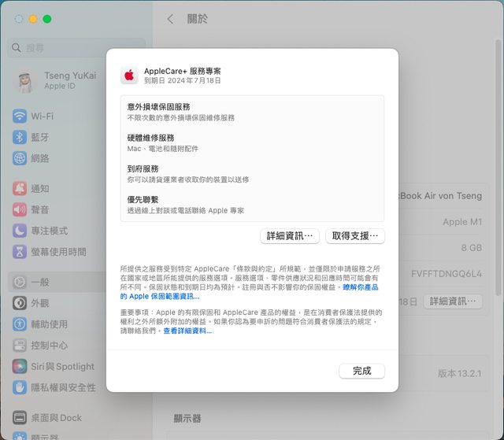Image resolution: width=504 pixels, height=440 pixels.
Task: Click the red AppleCare+ logo icon
Action: [129, 76]
